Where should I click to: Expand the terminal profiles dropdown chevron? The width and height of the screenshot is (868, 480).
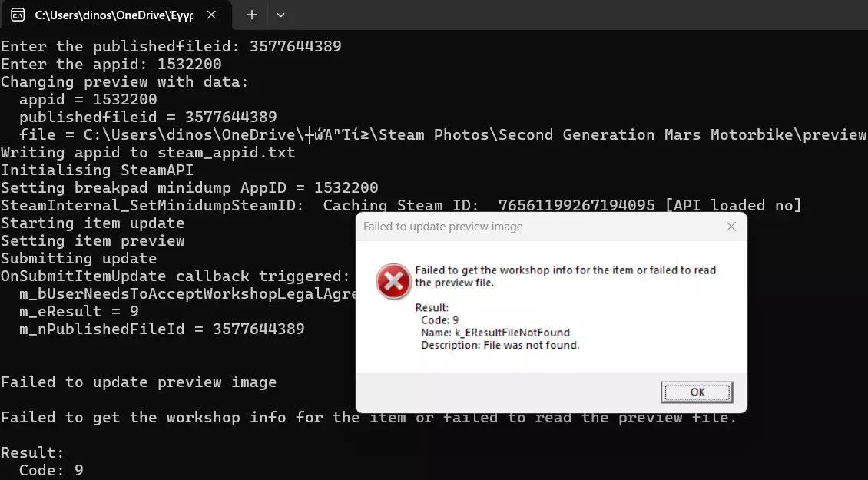pyautogui.click(x=281, y=15)
